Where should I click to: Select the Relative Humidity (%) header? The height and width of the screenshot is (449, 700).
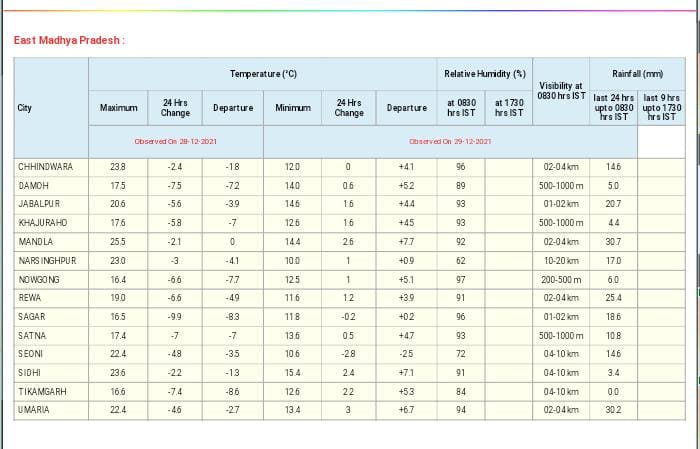pyautogui.click(x=484, y=74)
